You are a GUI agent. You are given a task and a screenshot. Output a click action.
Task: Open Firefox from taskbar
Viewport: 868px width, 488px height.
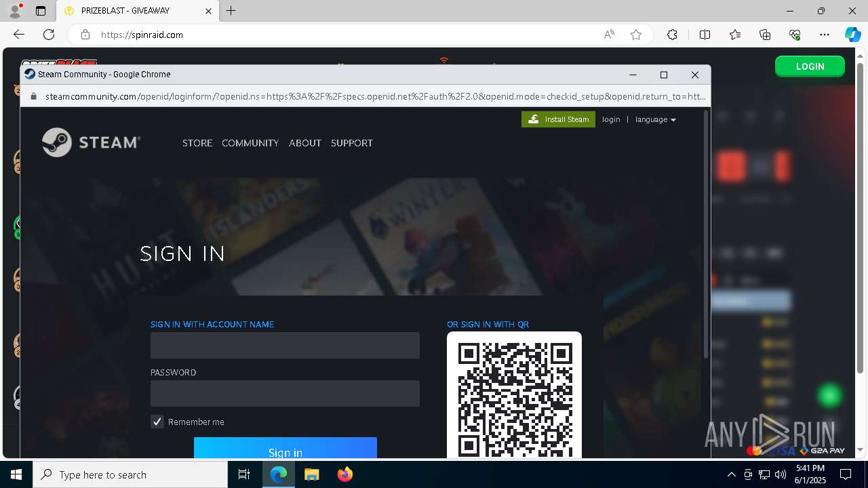(x=344, y=474)
